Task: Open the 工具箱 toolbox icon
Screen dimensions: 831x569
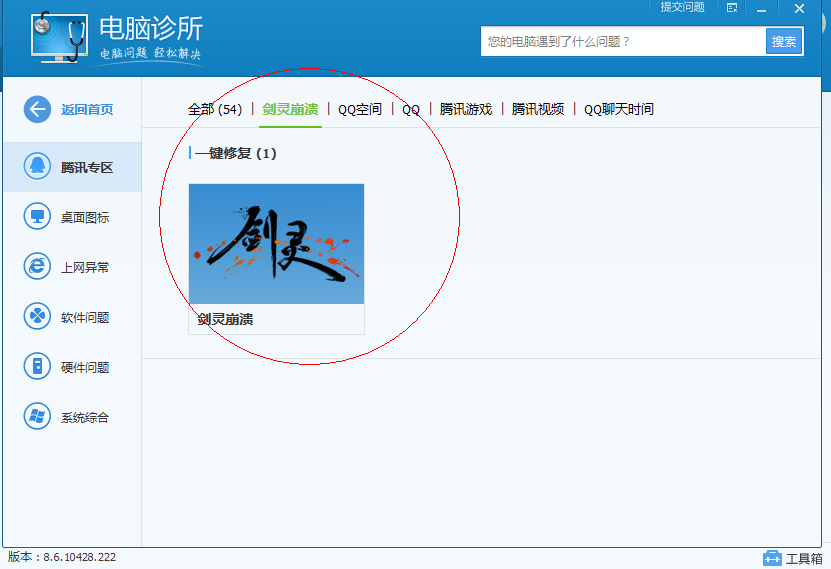Action: pyautogui.click(x=772, y=558)
